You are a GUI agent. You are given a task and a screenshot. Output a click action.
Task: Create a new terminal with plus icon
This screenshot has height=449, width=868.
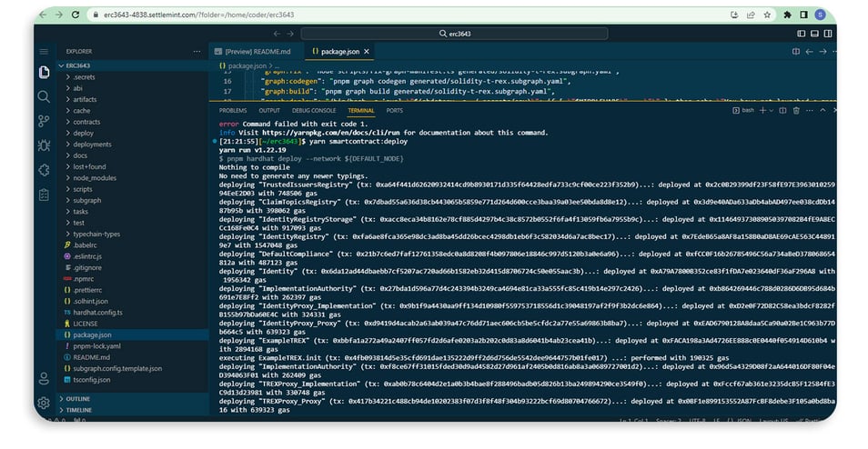(762, 111)
